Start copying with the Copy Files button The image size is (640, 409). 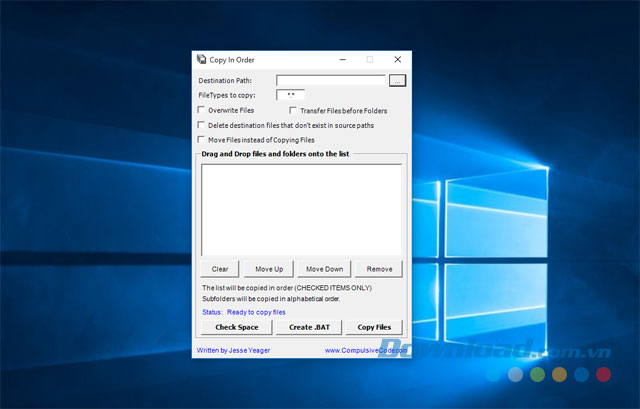tap(374, 327)
